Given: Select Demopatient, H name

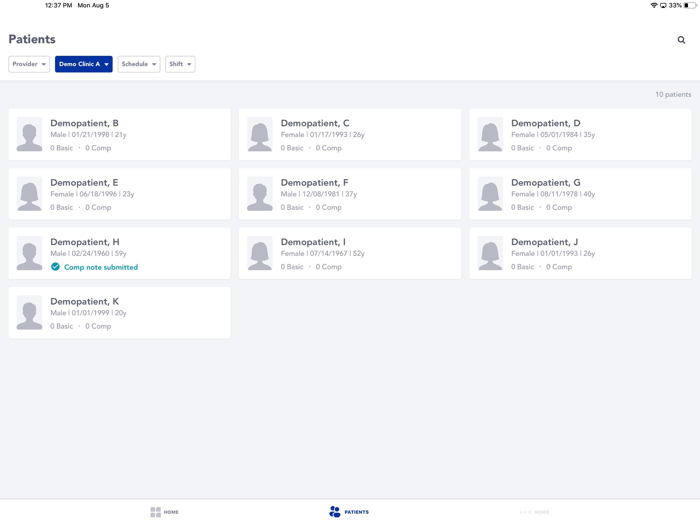Looking at the screenshot, I should 85,242.
